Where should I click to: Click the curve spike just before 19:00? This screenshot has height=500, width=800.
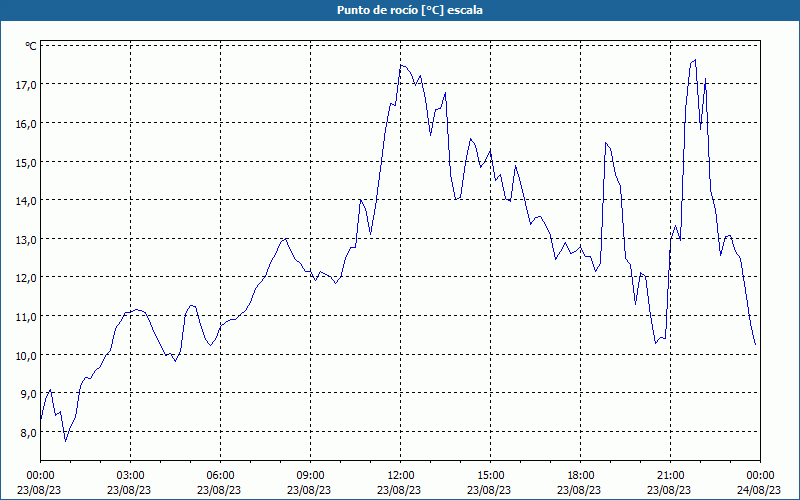point(605,142)
